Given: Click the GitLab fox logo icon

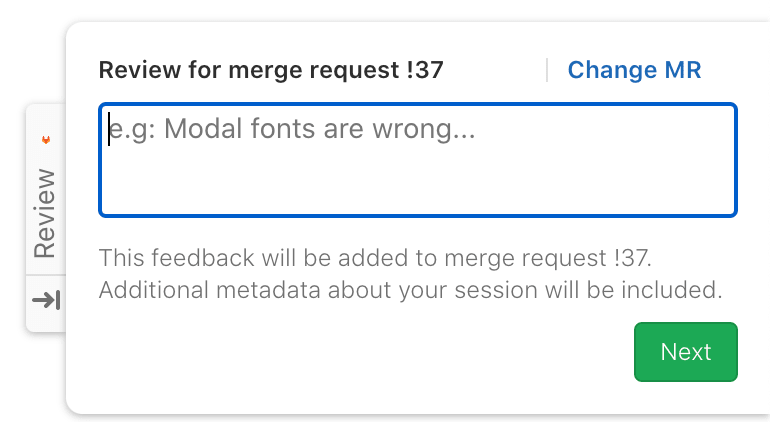Looking at the screenshot, I should pos(45,140).
